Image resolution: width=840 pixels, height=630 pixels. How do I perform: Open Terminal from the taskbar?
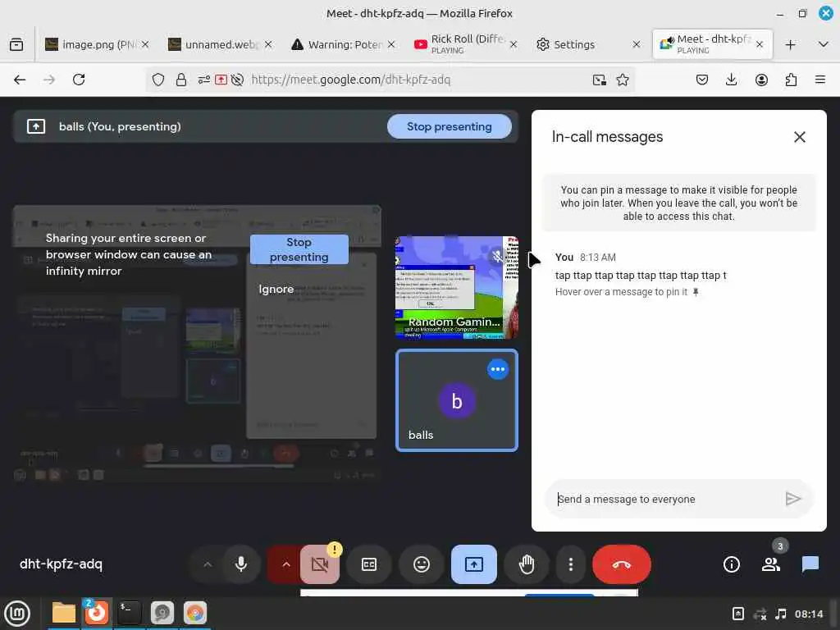click(x=129, y=614)
